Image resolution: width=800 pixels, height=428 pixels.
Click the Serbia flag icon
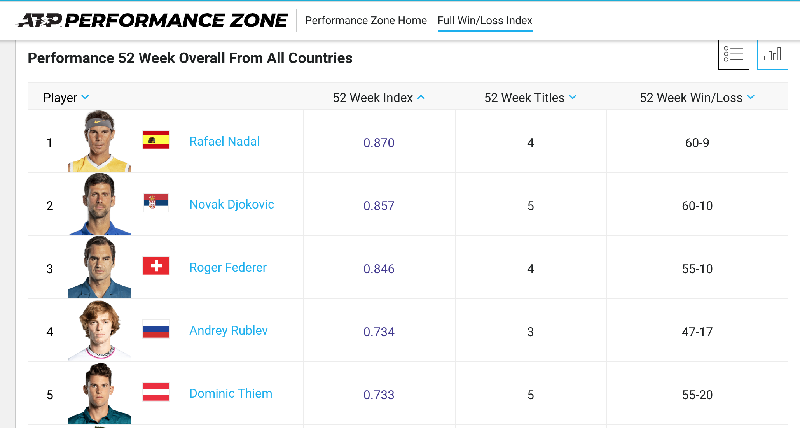156,203
